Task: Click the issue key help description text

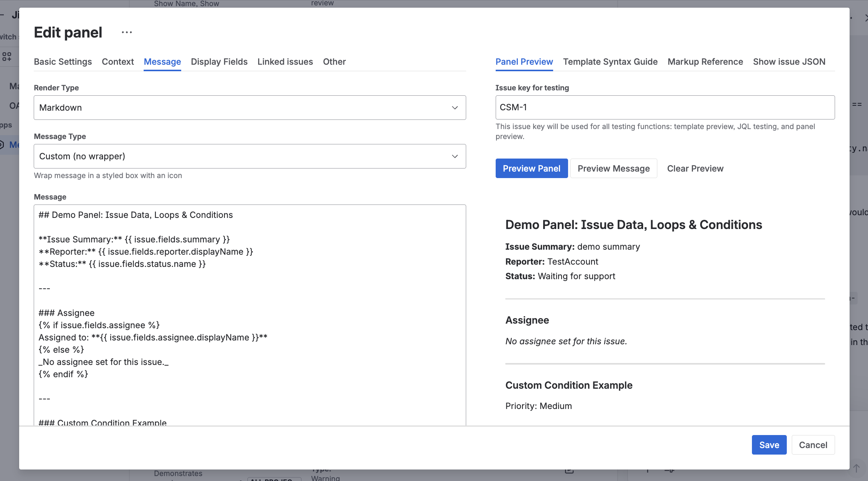Action: (655, 131)
